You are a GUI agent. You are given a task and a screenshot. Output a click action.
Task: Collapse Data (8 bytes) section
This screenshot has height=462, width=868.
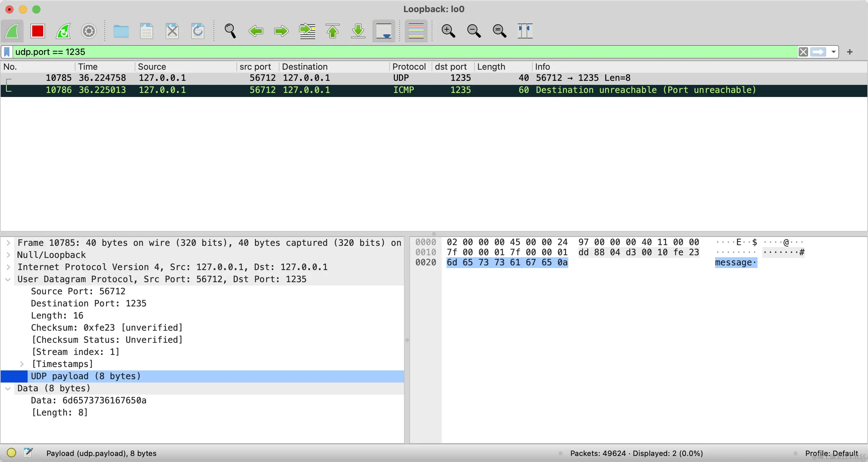8,389
